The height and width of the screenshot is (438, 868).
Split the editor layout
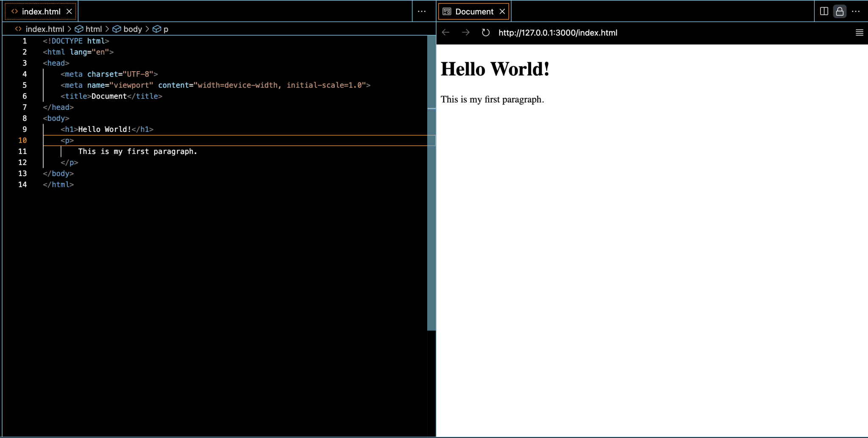[x=824, y=11]
